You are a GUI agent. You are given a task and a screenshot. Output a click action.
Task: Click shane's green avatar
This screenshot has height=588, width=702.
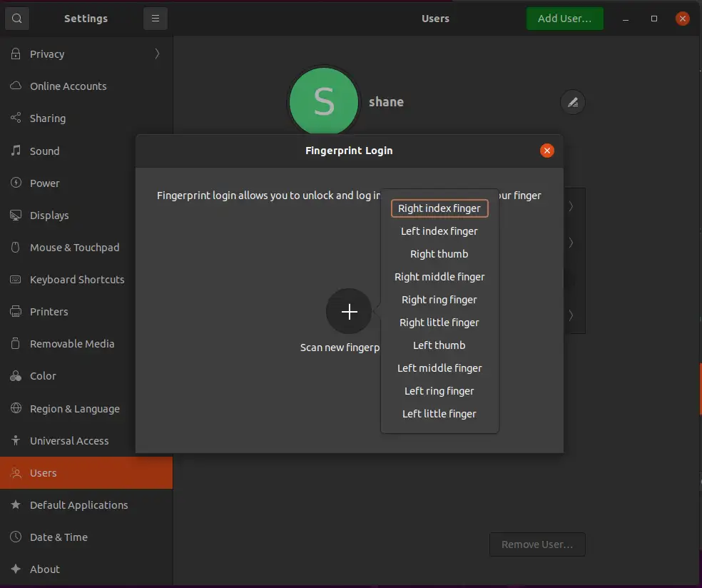pyautogui.click(x=324, y=101)
